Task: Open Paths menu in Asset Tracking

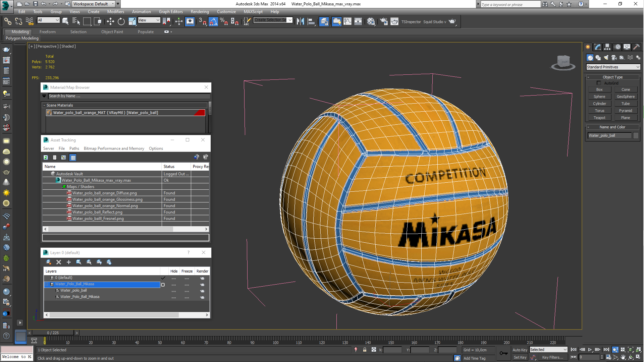Action: pos(74,148)
